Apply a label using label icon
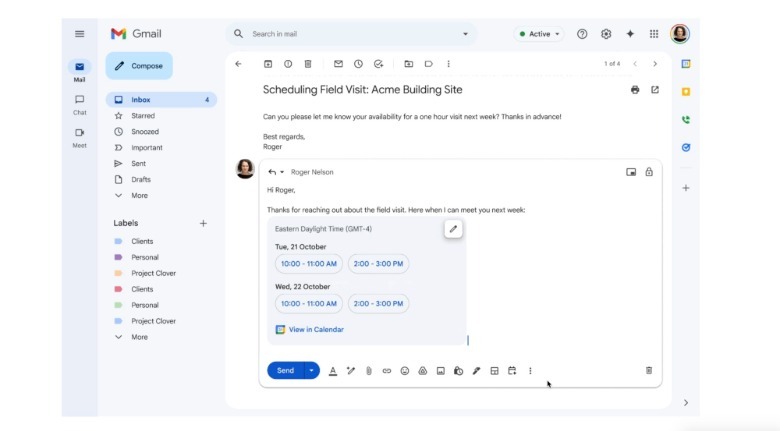The height and width of the screenshot is (431, 780). click(428, 64)
